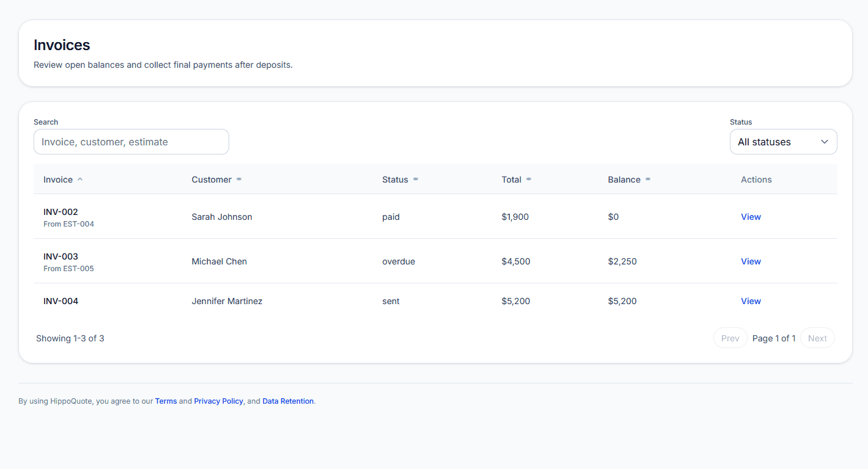Screen dimensions: 868x469
Task: Select the Jennifer Martinez customer cell
Action: [227, 301]
